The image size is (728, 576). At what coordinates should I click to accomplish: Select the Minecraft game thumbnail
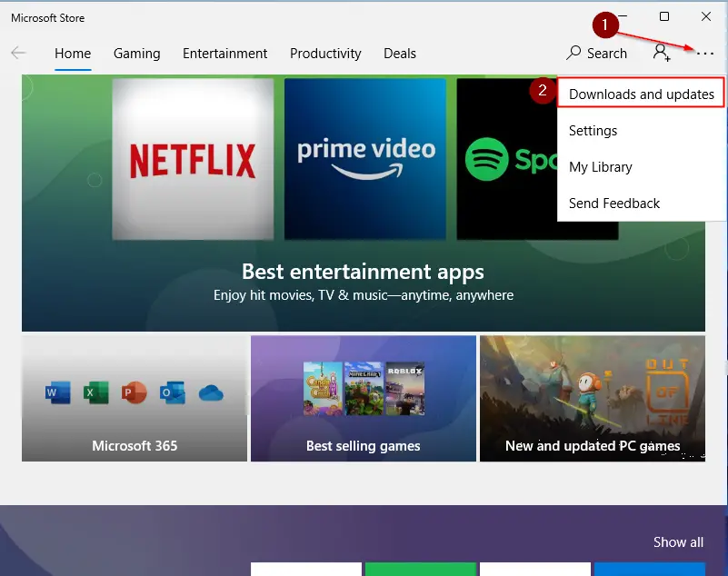[x=364, y=389]
